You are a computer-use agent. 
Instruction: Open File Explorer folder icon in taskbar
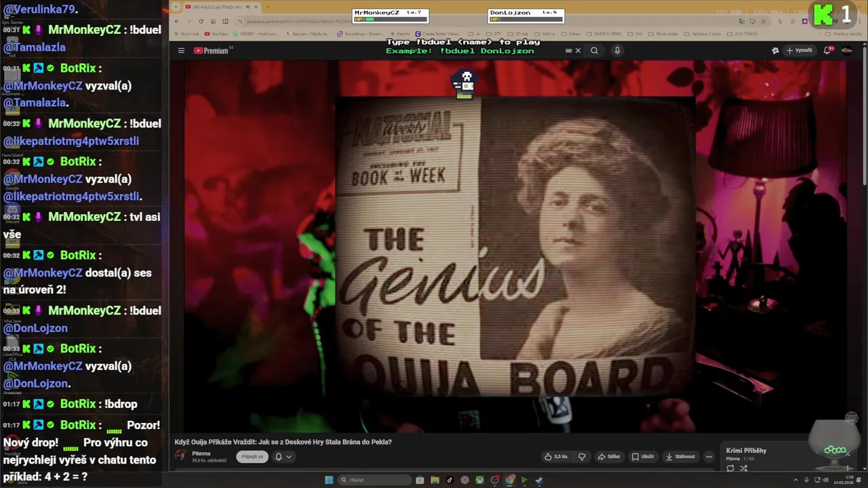point(435,480)
